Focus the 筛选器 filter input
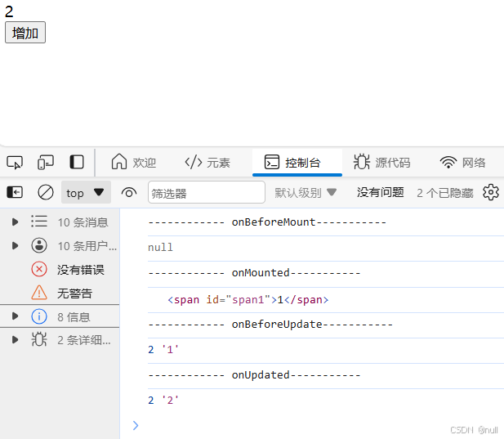 pyautogui.click(x=207, y=192)
